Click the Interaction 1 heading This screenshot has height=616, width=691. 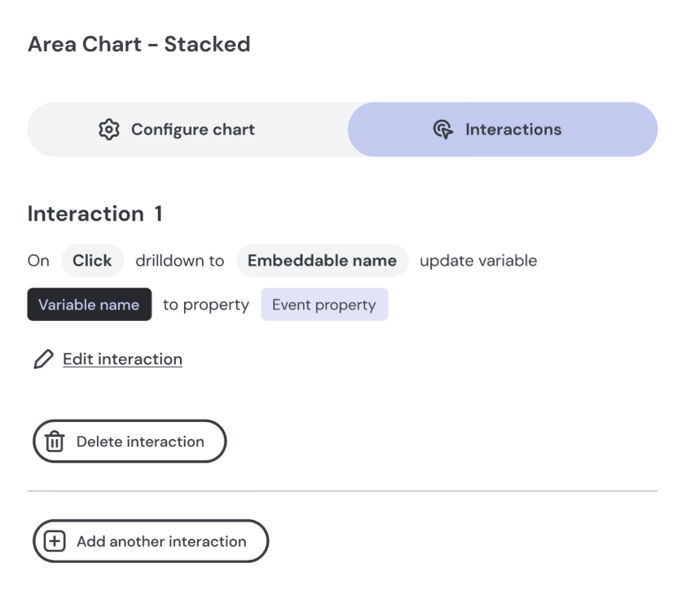[x=95, y=214]
